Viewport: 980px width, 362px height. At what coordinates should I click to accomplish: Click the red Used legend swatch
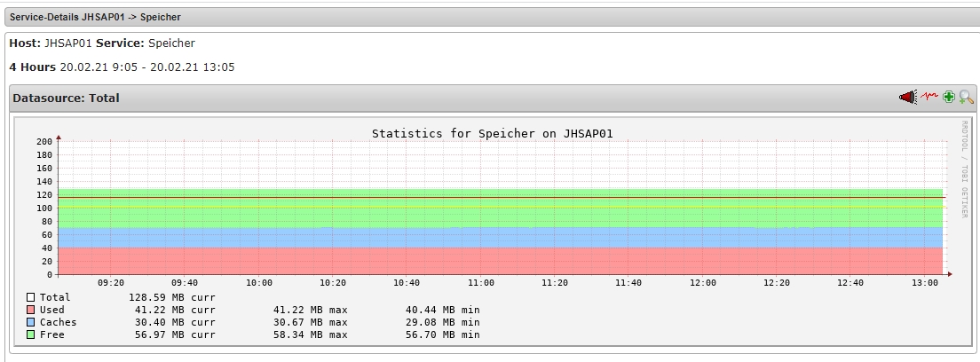(x=31, y=310)
